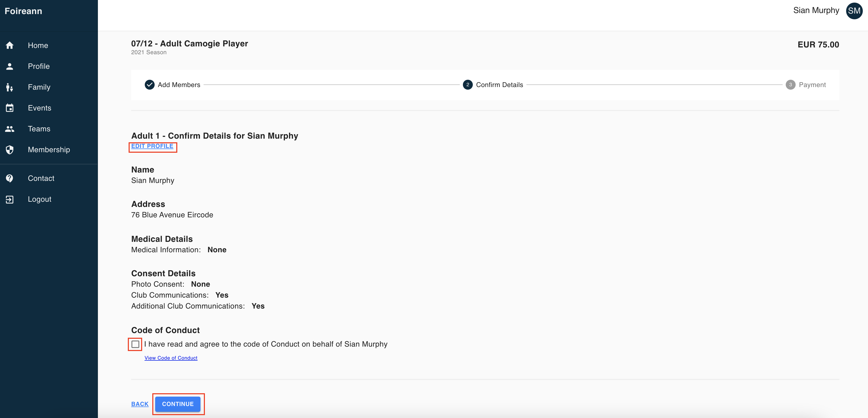Click the Logout exit icon
The height and width of the screenshot is (418, 868).
(x=9, y=199)
